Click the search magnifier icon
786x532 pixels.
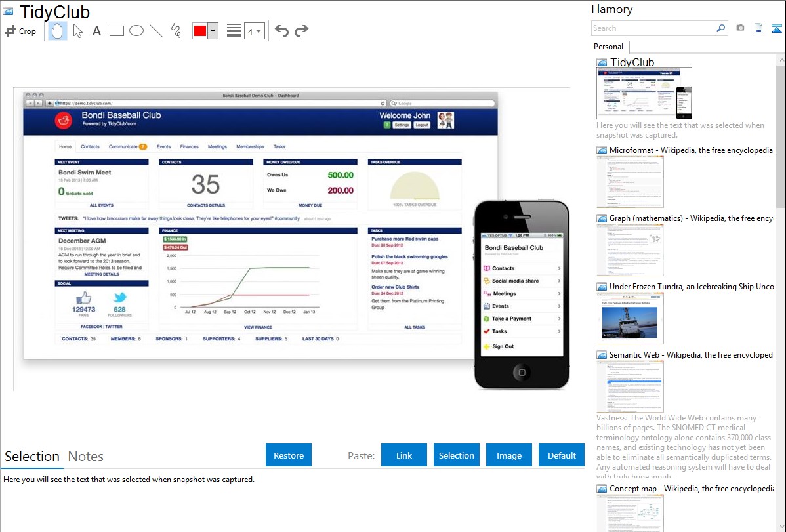(x=721, y=28)
